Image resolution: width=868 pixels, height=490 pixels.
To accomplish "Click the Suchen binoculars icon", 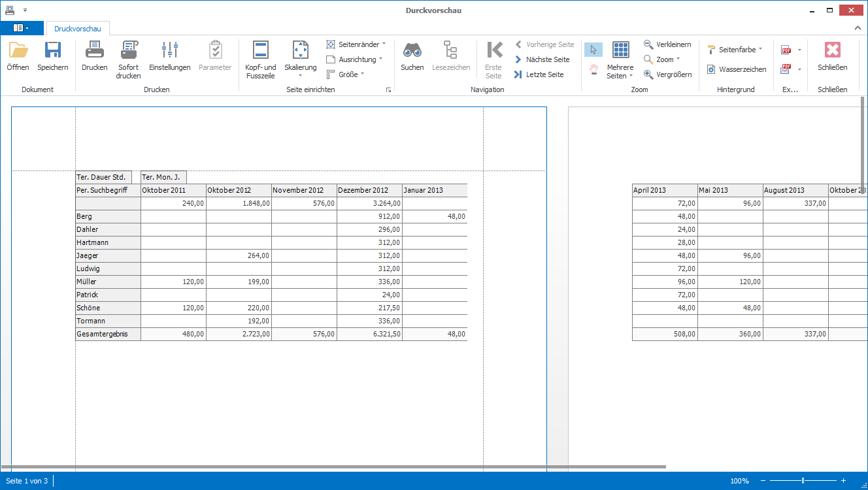I will tap(412, 51).
